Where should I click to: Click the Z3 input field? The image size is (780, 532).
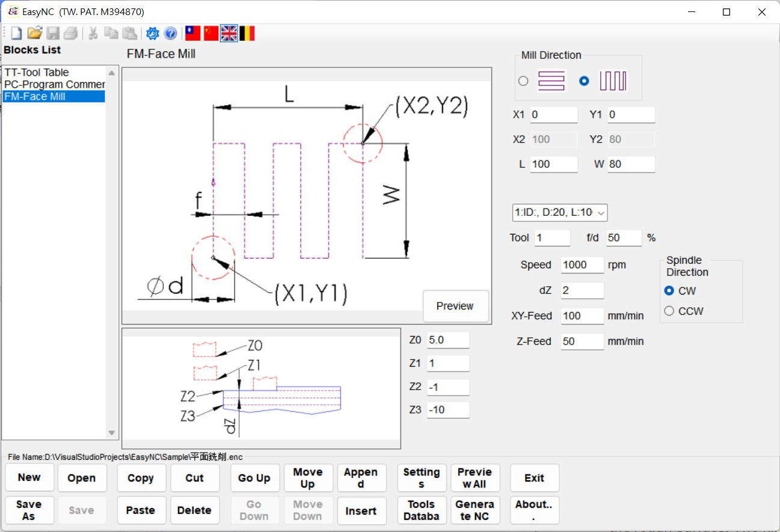tap(448, 410)
